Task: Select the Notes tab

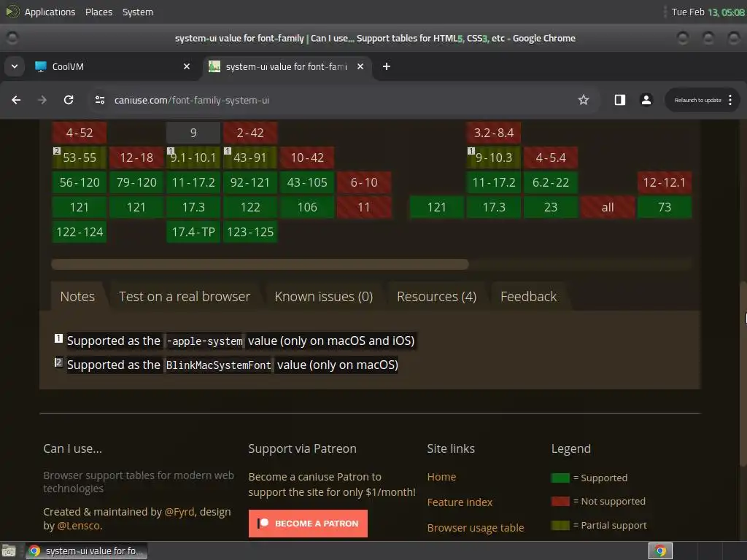Action: point(77,297)
